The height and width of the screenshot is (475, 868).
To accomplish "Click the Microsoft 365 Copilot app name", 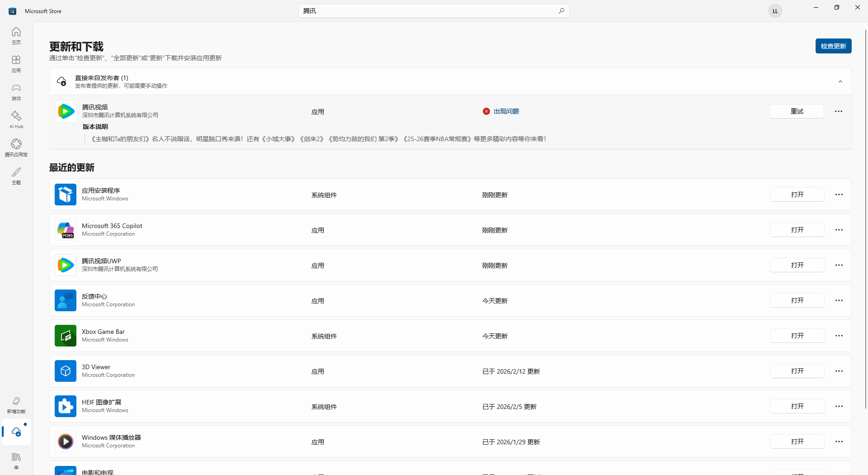I will pos(112,226).
